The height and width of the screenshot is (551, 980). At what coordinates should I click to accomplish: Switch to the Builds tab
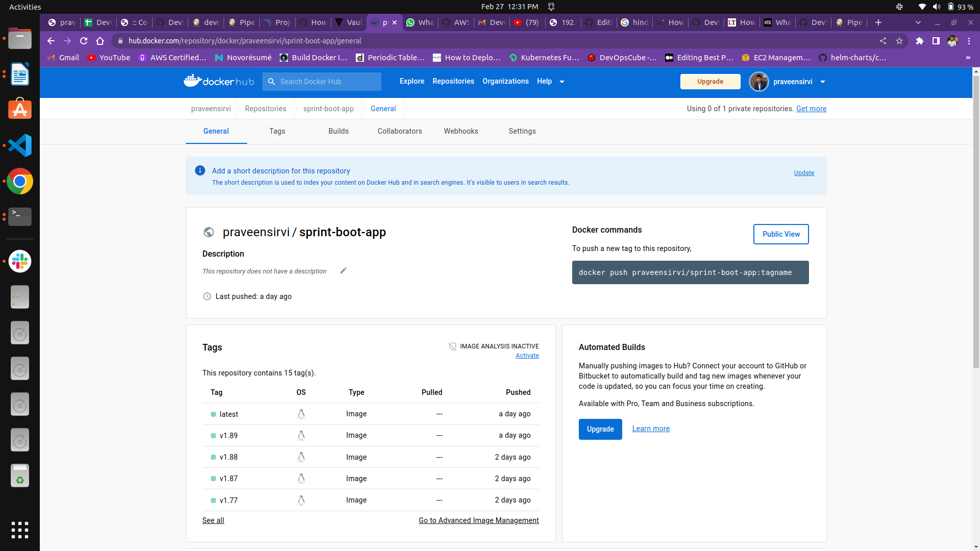click(x=338, y=131)
